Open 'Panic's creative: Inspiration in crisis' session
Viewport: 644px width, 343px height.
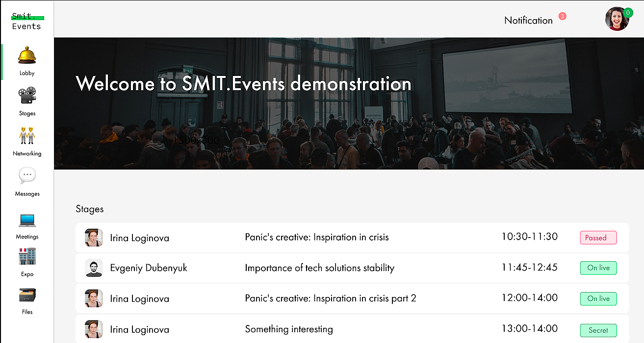[x=317, y=237]
